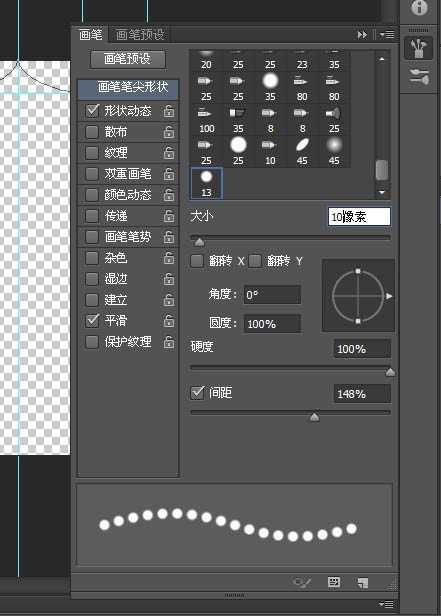Uncheck the 平滑 checkbox
Image resolution: width=441 pixels, height=616 pixels.
click(92, 321)
